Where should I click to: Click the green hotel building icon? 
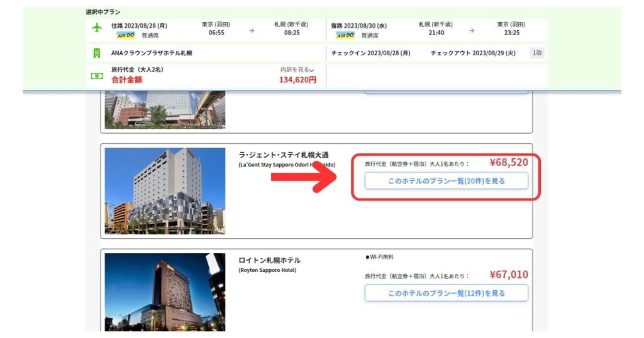(x=97, y=53)
